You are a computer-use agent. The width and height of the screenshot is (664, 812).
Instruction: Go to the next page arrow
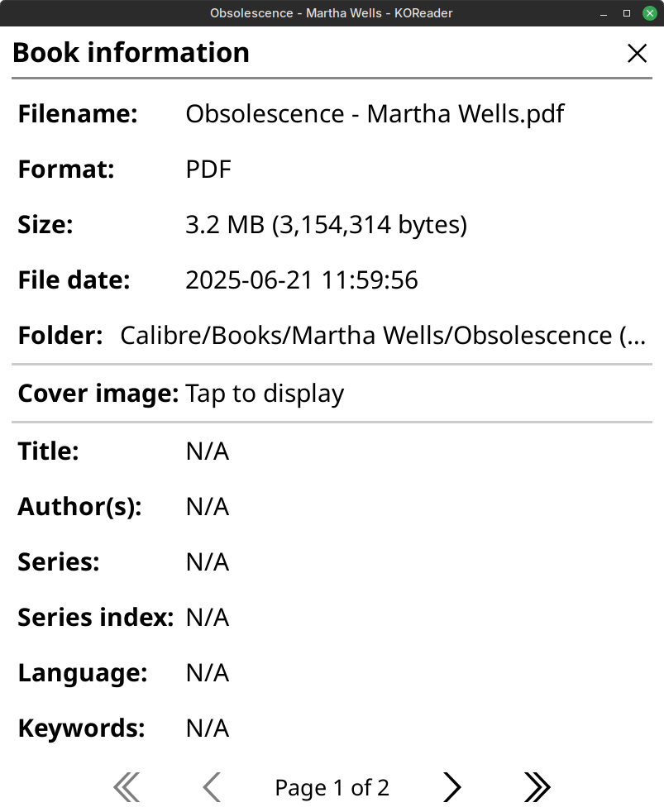point(451,787)
